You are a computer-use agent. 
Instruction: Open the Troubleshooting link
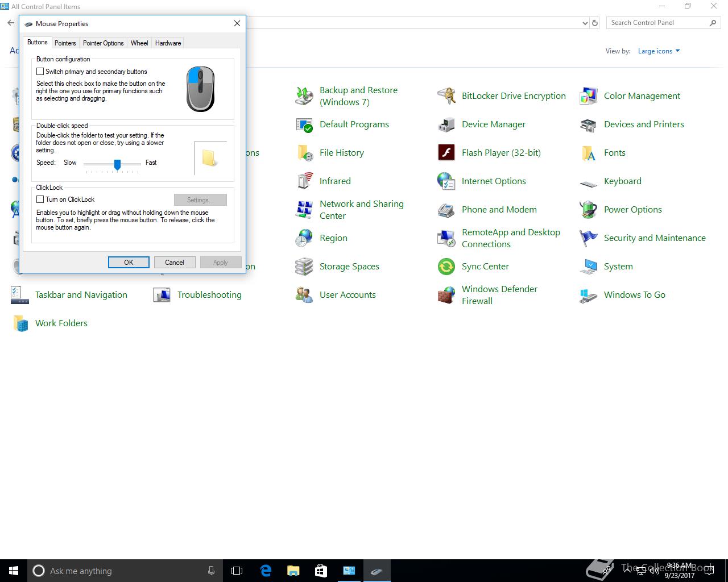click(209, 295)
